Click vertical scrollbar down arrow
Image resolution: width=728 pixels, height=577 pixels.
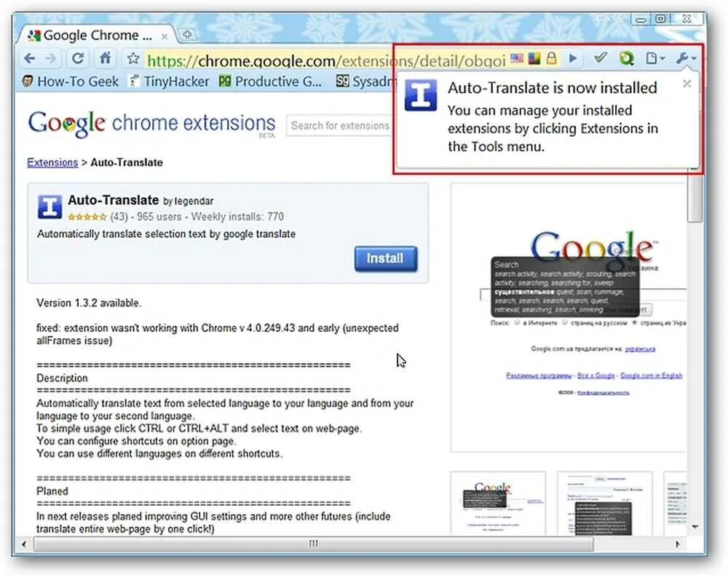coord(695,527)
